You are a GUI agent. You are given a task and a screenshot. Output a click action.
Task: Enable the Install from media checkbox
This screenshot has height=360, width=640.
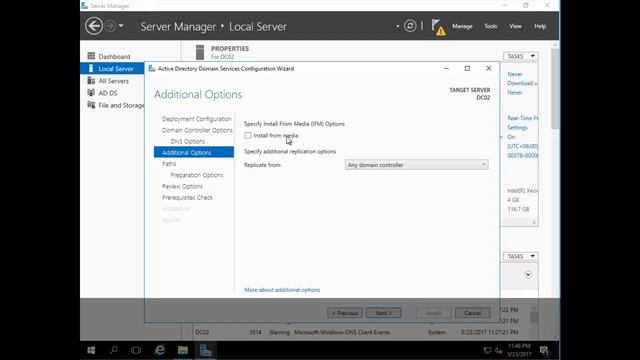(x=248, y=135)
